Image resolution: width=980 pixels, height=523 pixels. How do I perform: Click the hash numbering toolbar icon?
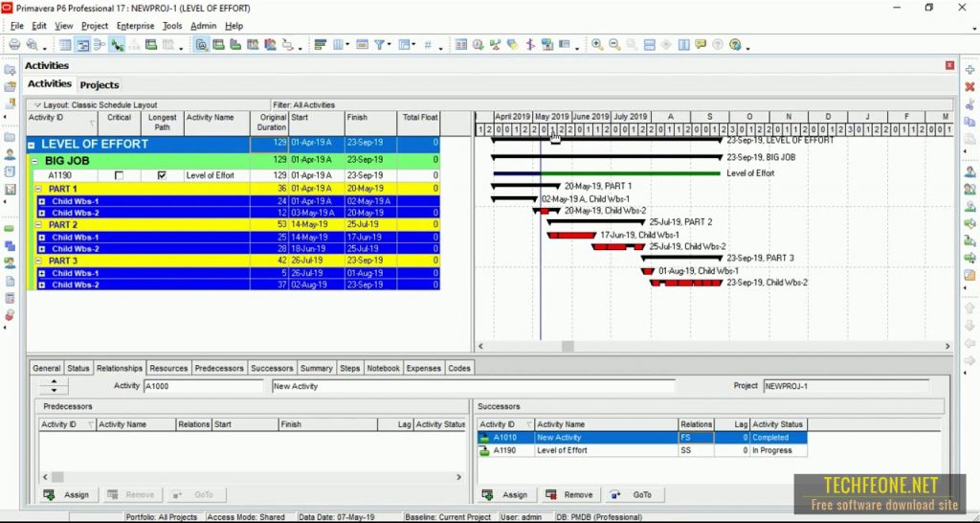pyautogui.click(x=428, y=44)
